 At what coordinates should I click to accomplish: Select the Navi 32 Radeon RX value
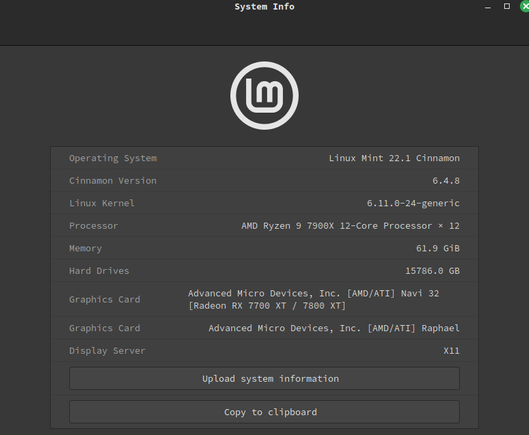[x=313, y=300]
